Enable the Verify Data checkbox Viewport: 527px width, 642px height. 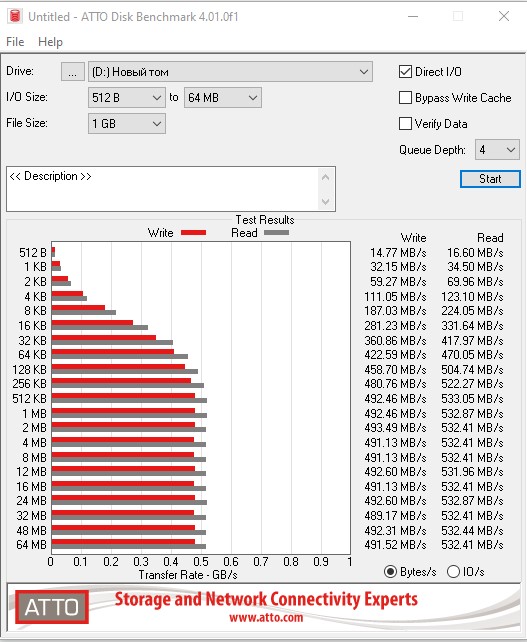pos(405,123)
